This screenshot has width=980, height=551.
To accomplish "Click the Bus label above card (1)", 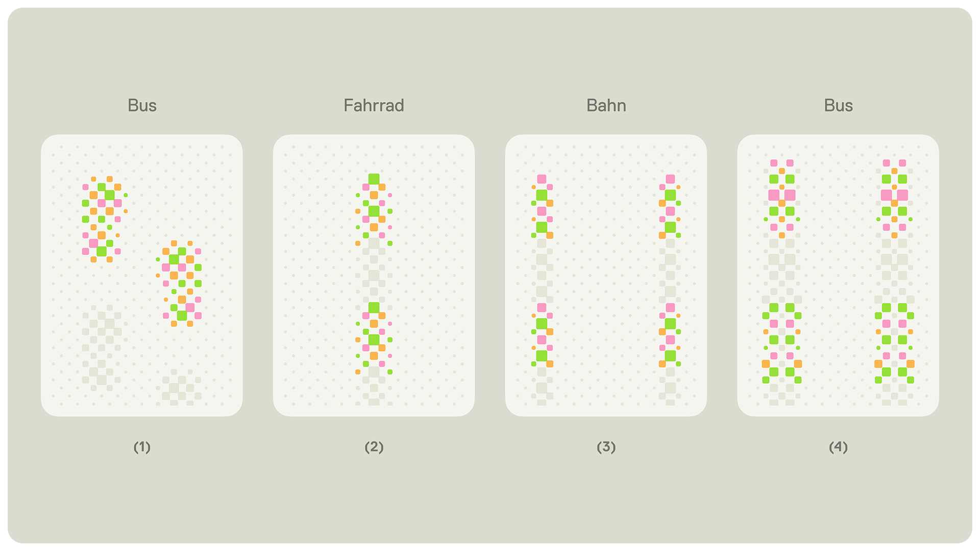I will pos(142,106).
